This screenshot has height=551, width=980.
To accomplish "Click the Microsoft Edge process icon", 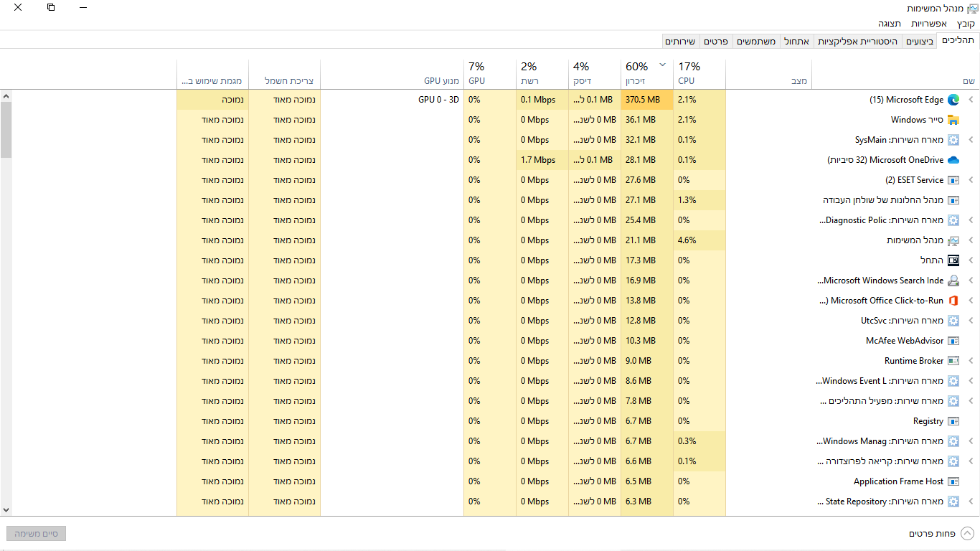I will click(x=953, y=100).
